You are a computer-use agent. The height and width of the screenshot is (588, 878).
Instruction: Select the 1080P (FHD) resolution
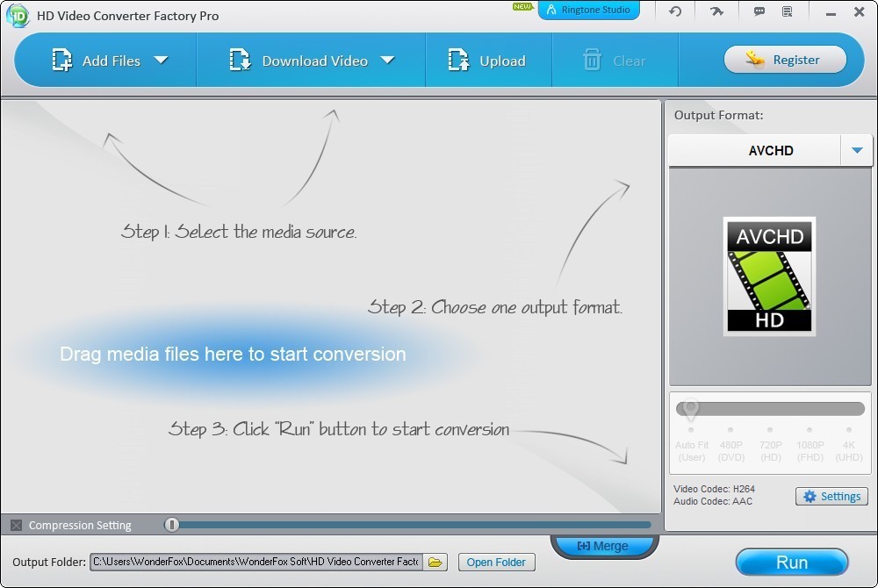[x=810, y=451]
